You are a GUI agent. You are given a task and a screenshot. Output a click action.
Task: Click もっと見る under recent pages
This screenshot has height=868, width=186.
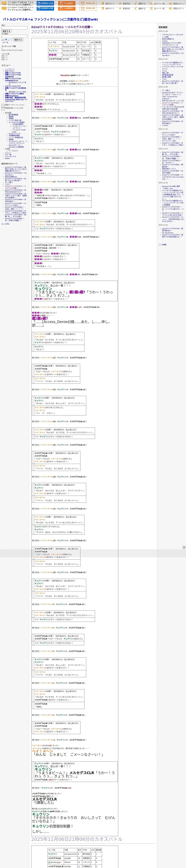tap(5, 224)
